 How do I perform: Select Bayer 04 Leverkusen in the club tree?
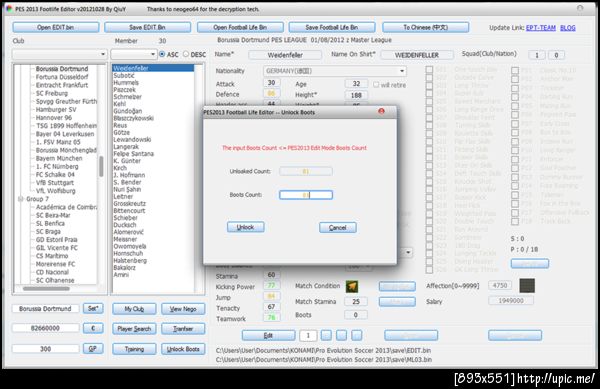(65, 134)
